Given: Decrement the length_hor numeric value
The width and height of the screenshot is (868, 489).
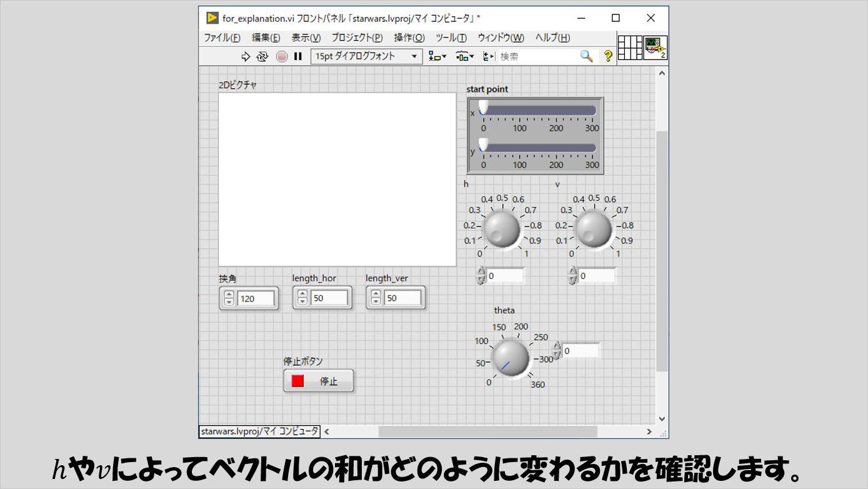Looking at the screenshot, I should pyautogui.click(x=302, y=302).
